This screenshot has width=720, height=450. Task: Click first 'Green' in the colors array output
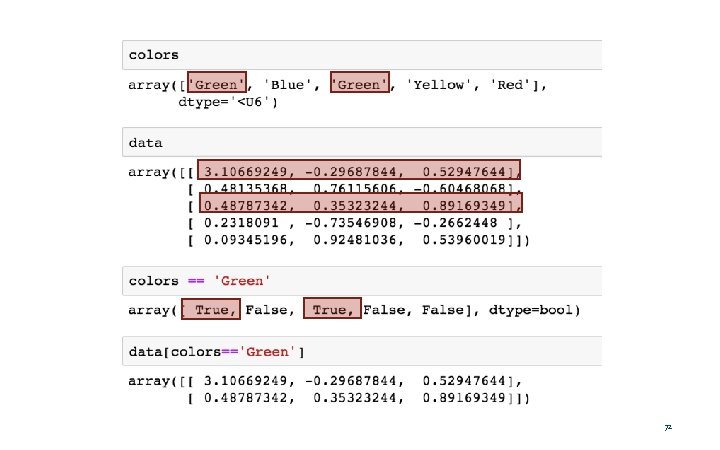pyautogui.click(x=217, y=82)
